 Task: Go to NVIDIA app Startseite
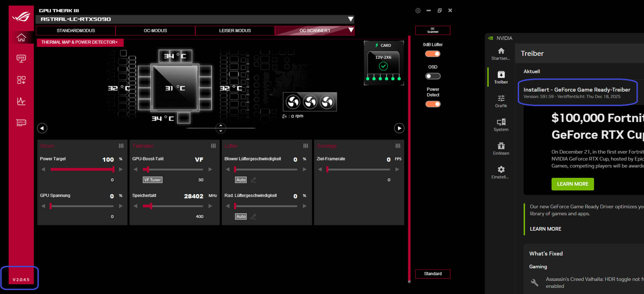point(501,54)
